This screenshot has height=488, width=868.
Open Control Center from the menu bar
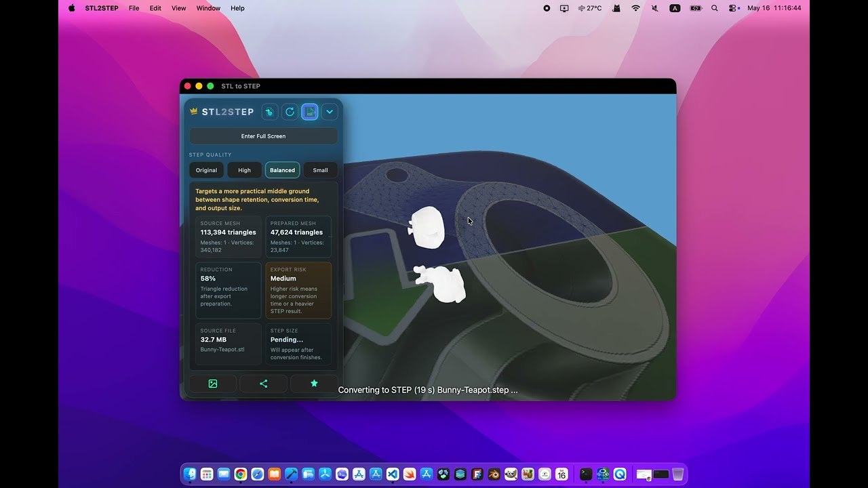tap(734, 8)
